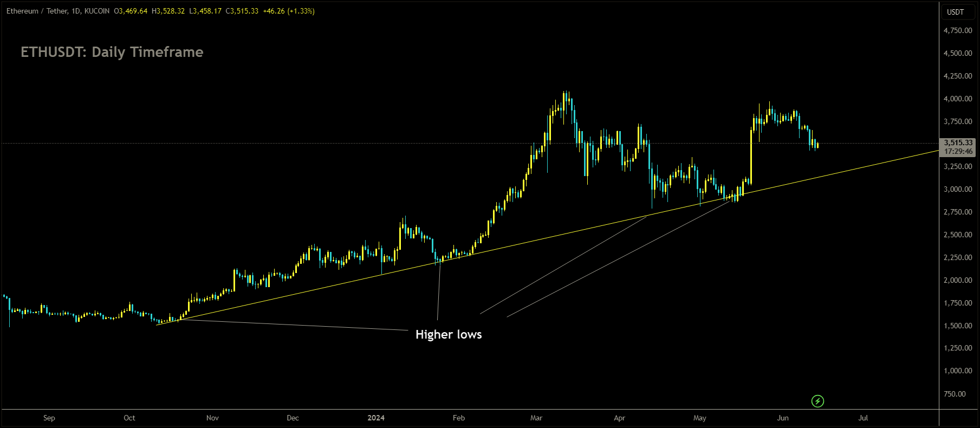Click the 2,000.00 price axis label
The image size is (980, 428).
958,280
